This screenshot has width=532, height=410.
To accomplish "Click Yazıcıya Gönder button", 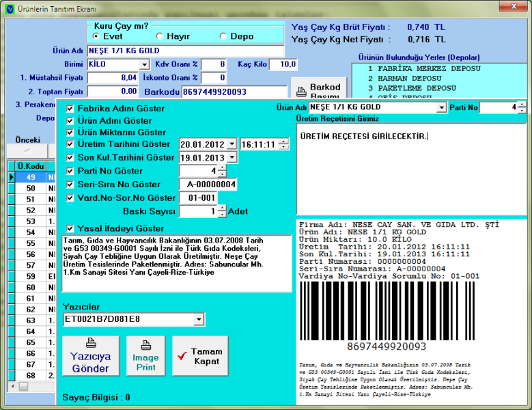I will [91, 356].
